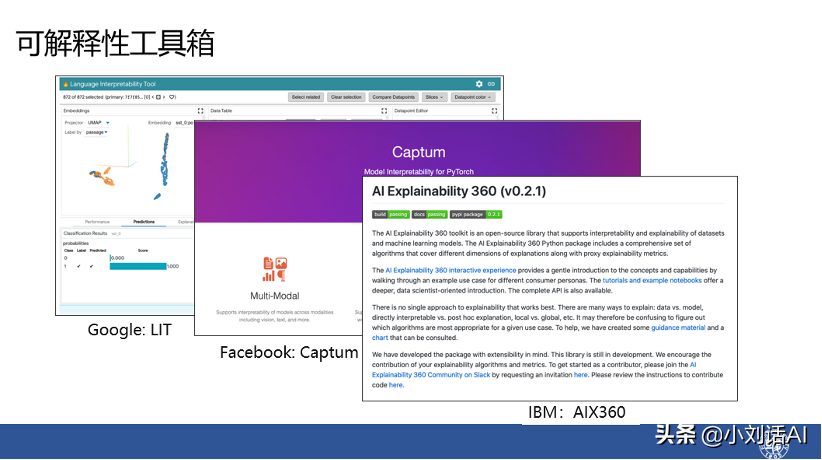Image resolution: width=822 pixels, height=460 pixels.
Task: Click the orange cluster in the embeddings plot
Action: pos(102,177)
